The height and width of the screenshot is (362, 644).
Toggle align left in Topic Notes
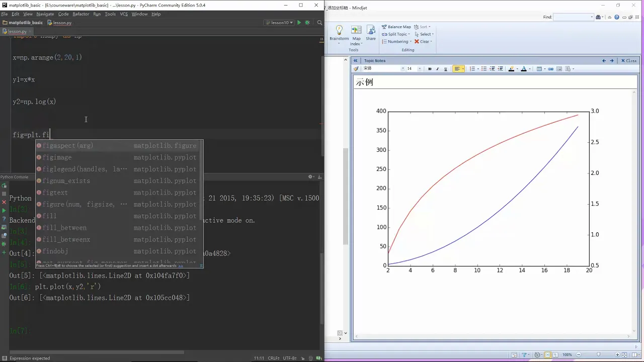coord(457,69)
